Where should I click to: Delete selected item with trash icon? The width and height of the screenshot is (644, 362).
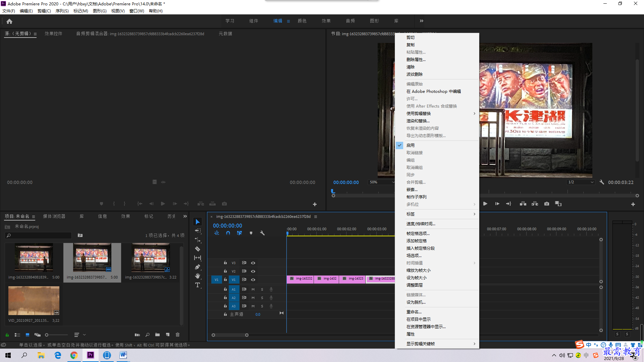pyautogui.click(x=178, y=335)
